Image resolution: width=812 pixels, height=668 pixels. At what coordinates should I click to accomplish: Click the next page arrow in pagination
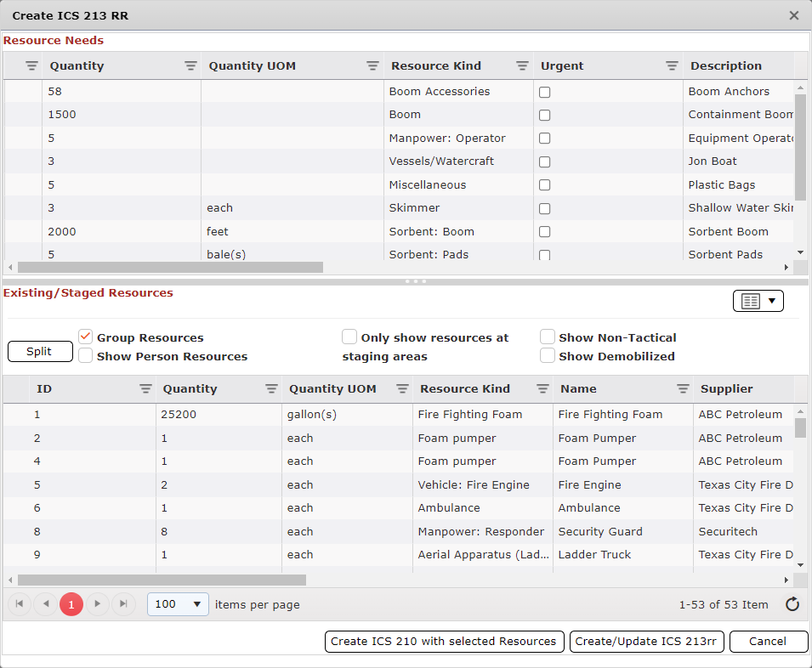[x=97, y=604]
